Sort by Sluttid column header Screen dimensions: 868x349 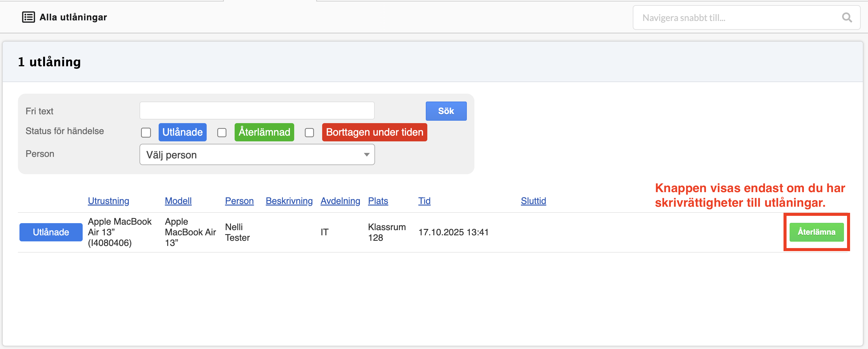[x=533, y=201]
